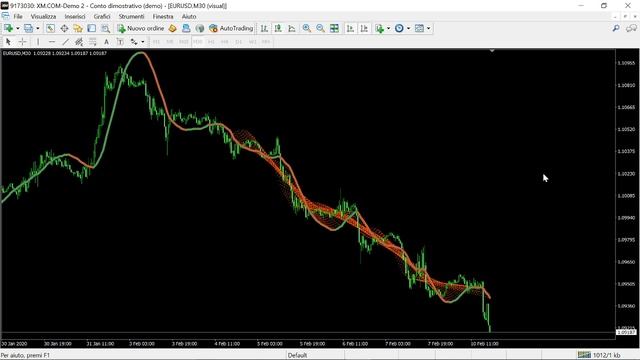
Task: Select the equidistant channel tool
Action: tap(79, 42)
